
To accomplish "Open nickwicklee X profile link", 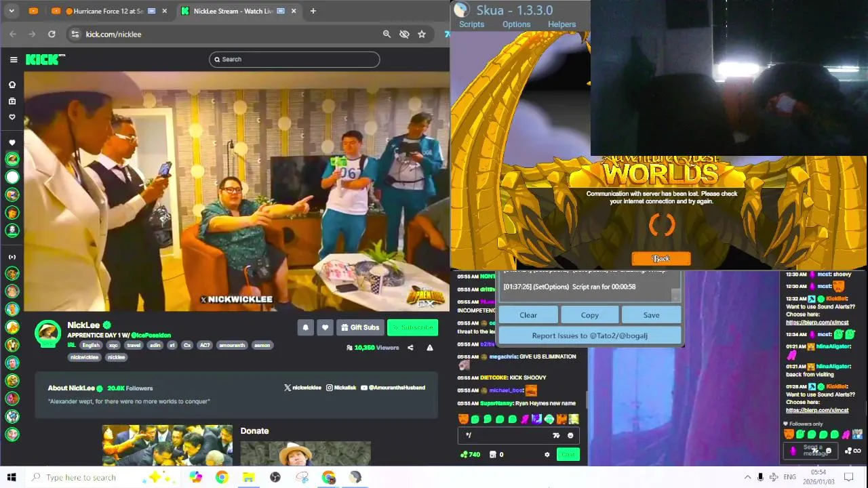I will pyautogui.click(x=302, y=388).
